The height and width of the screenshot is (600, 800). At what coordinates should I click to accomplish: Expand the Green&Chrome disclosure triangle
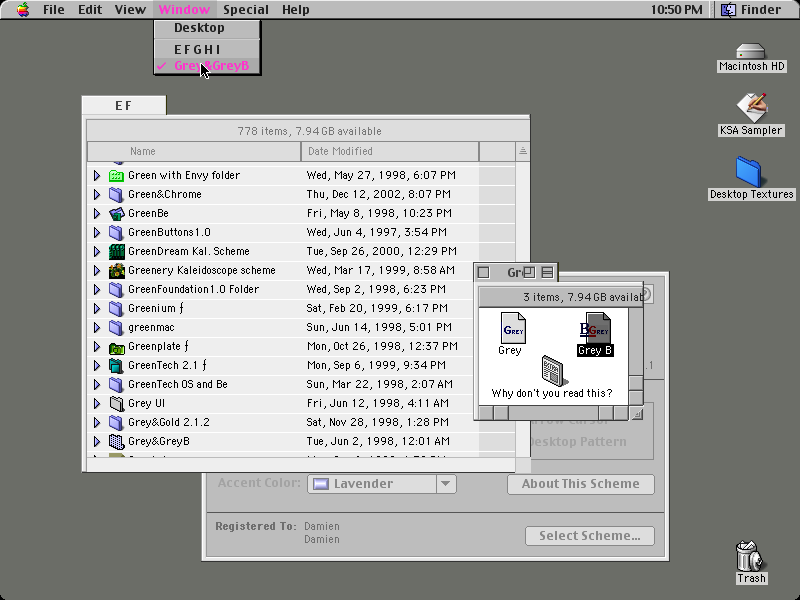(x=97, y=194)
